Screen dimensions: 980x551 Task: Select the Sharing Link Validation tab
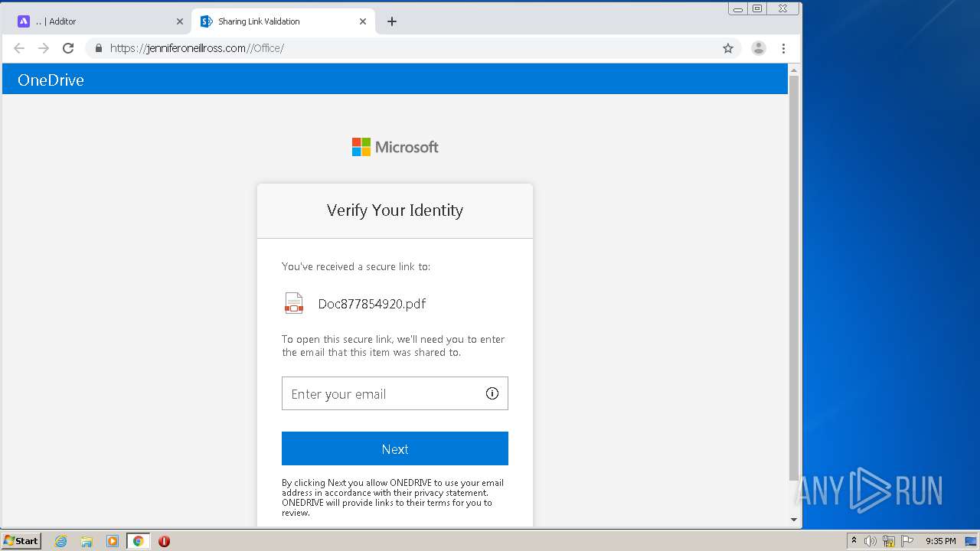283,21
